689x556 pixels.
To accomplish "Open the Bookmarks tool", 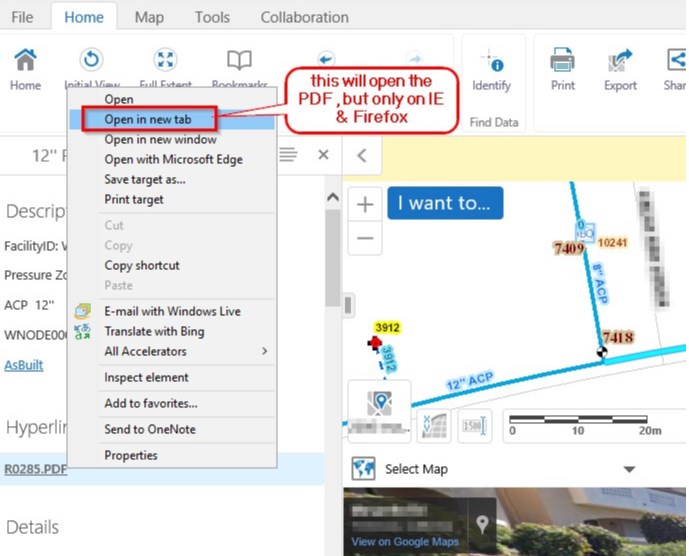I will pyautogui.click(x=239, y=60).
